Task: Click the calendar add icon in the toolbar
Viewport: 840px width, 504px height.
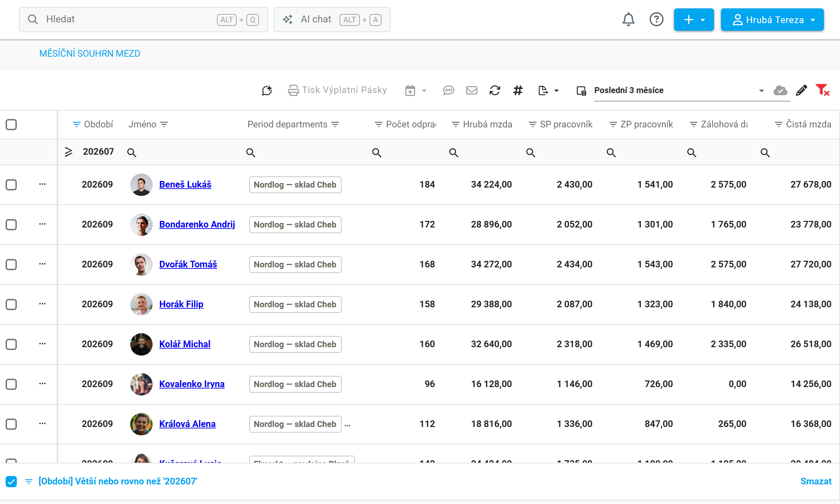Action: pos(410,90)
